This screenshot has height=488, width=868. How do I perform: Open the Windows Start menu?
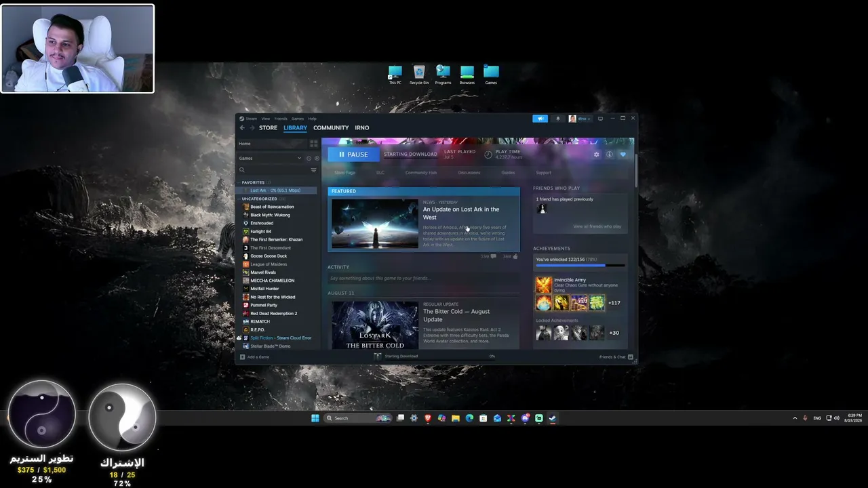(x=315, y=418)
